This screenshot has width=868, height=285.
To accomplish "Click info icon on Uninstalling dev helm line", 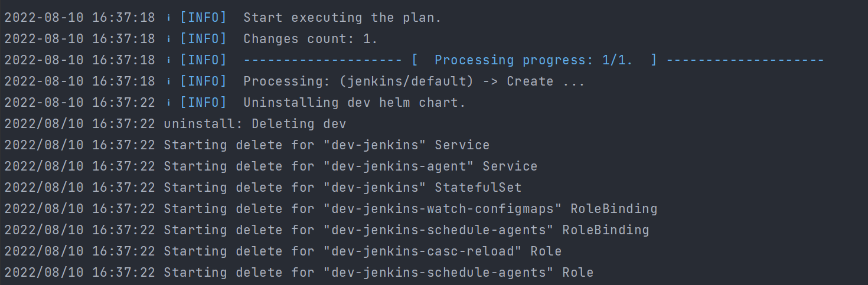I will tap(168, 103).
